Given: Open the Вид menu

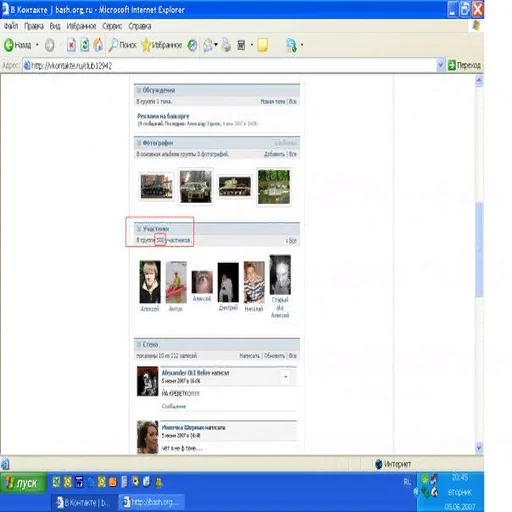Looking at the screenshot, I should [x=55, y=26].
